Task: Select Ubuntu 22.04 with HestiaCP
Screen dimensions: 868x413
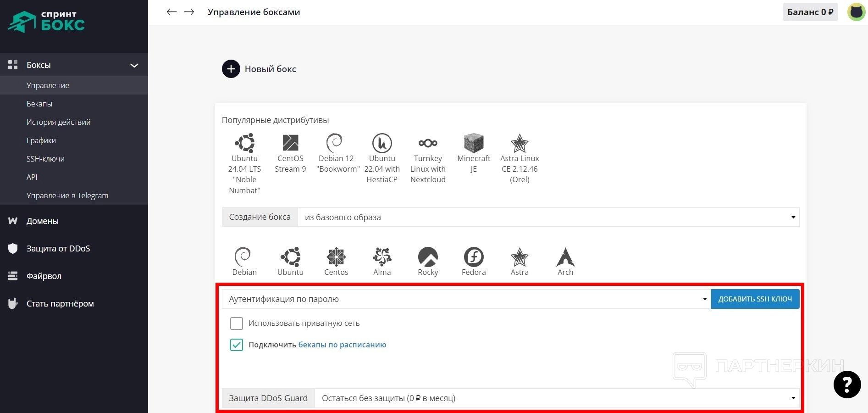Action: point(382,159)
